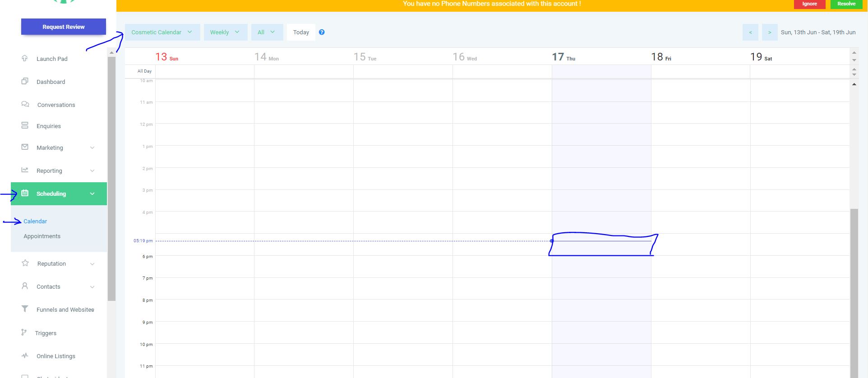868x378 pixels.
Task: Click the calendar grid vertical scrollbar thumb
Action: pyautogui.click(x=854, y=293)
